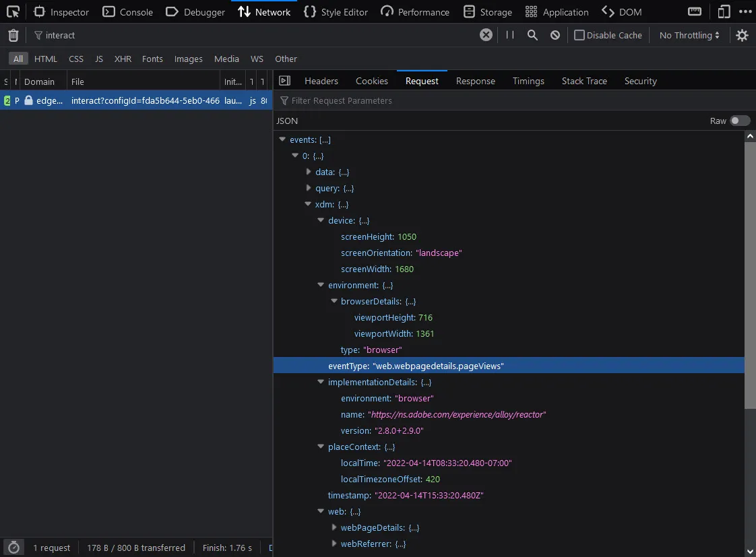Switch to the Response tab

(x=476, y=81)
